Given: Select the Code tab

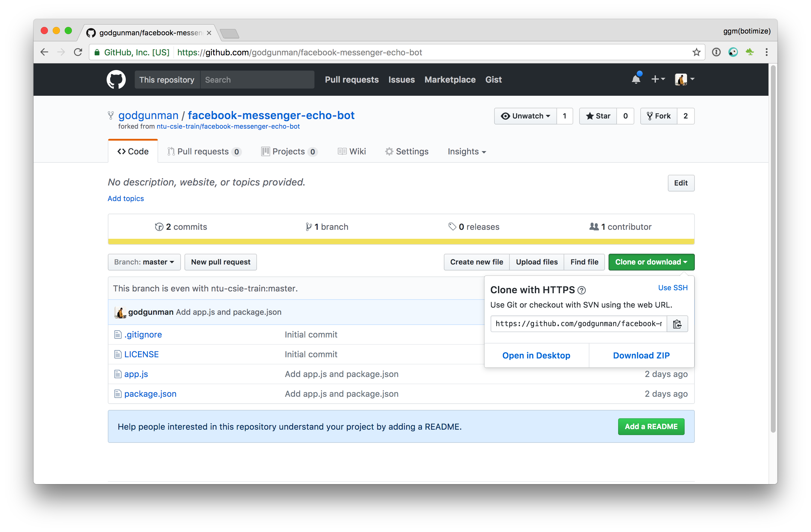Looking at the screenshot, I should click(133, 151).
